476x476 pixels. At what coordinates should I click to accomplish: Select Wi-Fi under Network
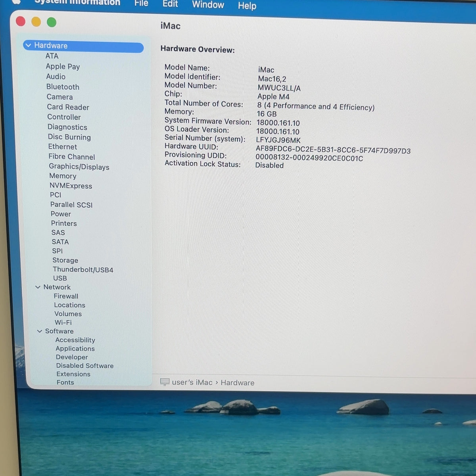(x=63, y=322)
